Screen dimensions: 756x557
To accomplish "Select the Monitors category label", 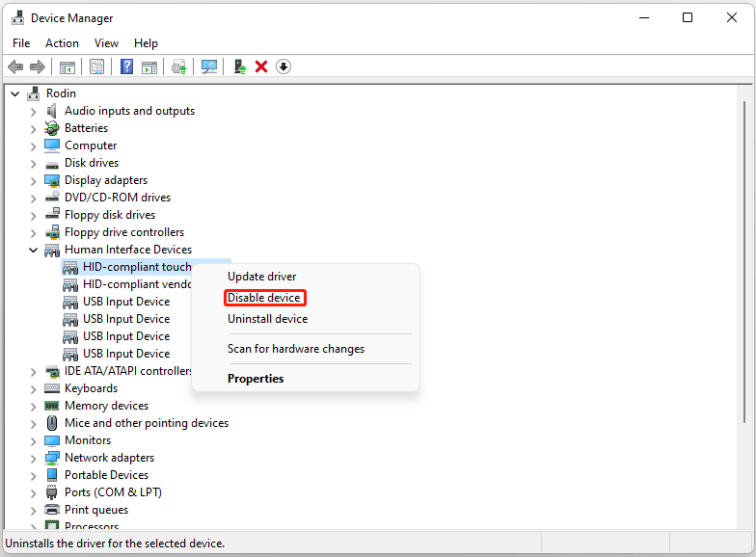I will (87, 440).
